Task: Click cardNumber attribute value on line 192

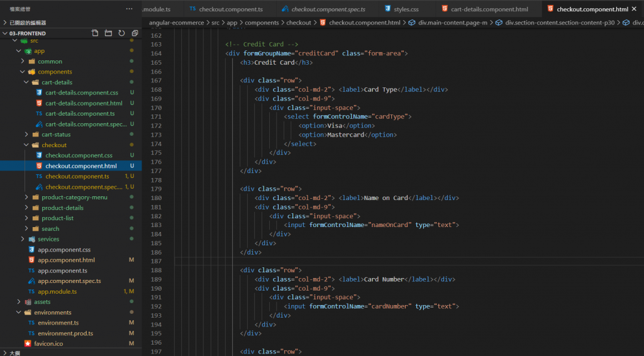Action: [x=391, y=306]
